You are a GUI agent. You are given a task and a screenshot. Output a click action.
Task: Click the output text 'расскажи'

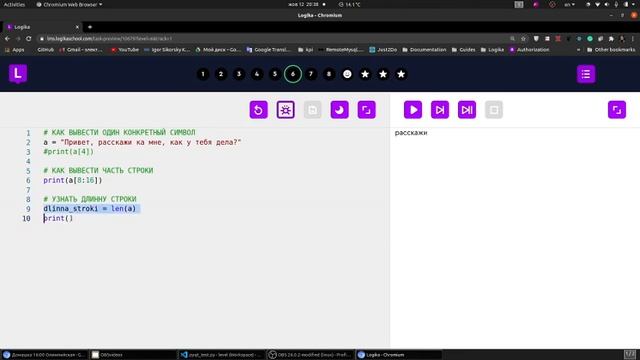tap(411, 133)
